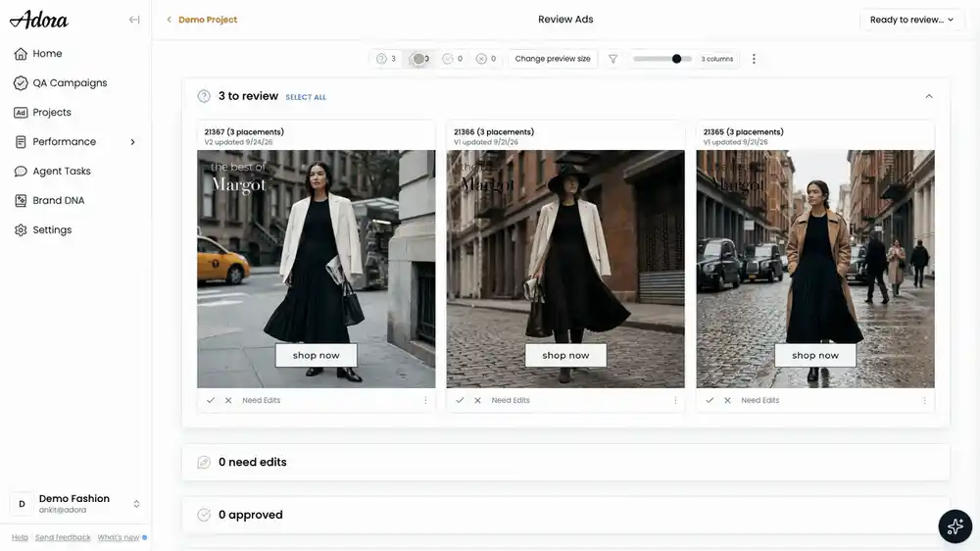
Task: Click the Projects Ad icon
Action: coord(21,113)
